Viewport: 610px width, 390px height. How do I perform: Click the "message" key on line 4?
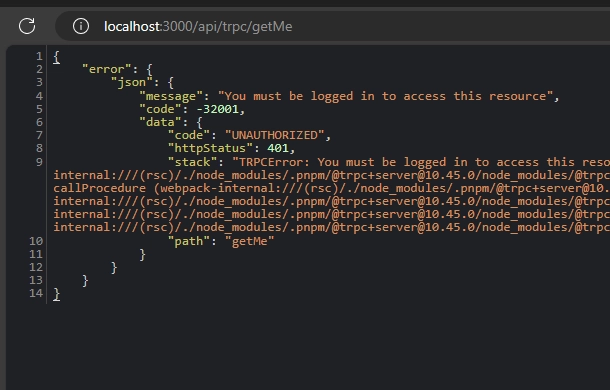coord(171,96)
